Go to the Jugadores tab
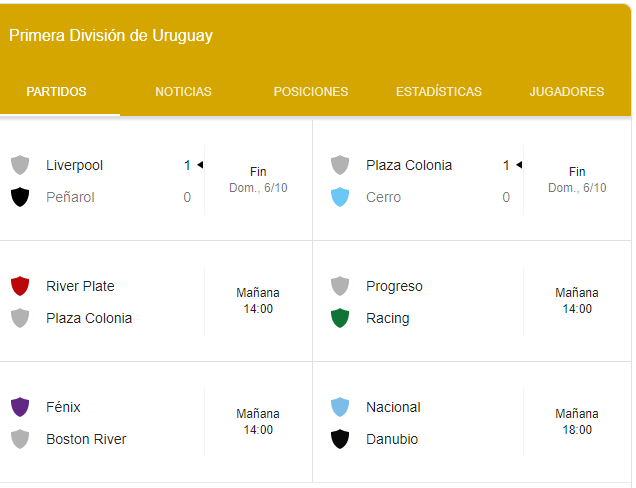Viewport: 636px width, 488px height. [566, 92]
